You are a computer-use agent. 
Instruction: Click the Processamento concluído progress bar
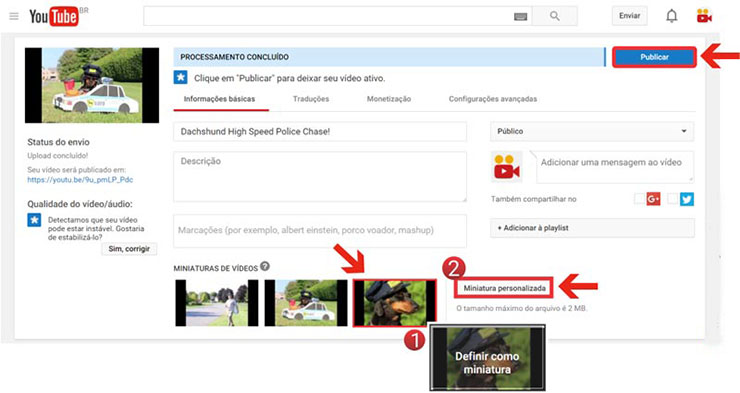(389, 57)
